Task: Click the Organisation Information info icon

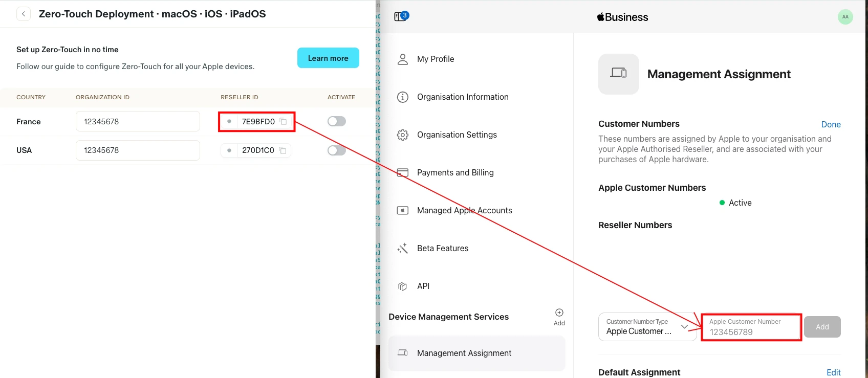Action: tap(403, 97)
